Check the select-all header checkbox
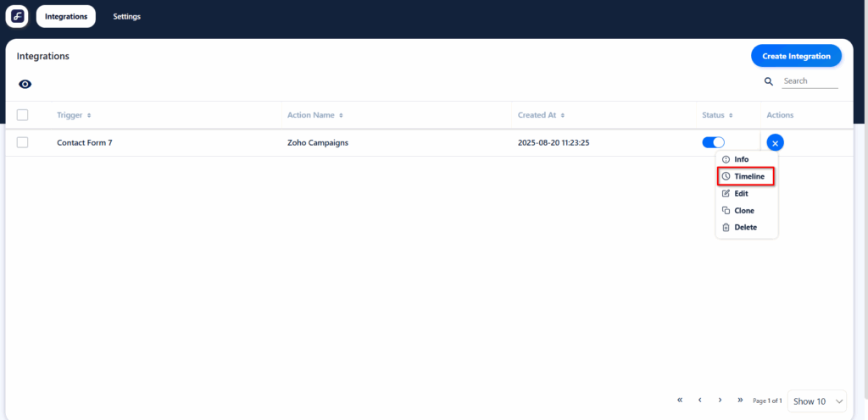Viewport: 868px width, 420px height. (x=22, y=115)
